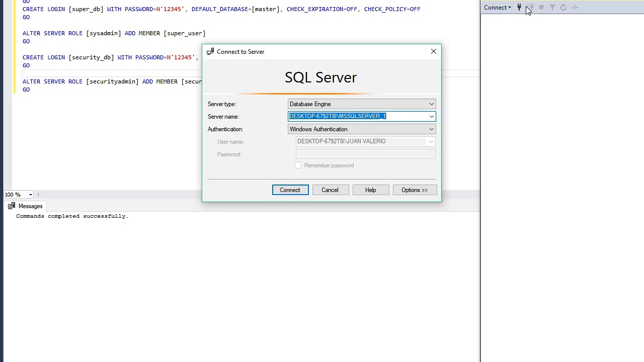Click the Cancel button
This screenshot has width=644, height=362.
[x=330, y=190]
